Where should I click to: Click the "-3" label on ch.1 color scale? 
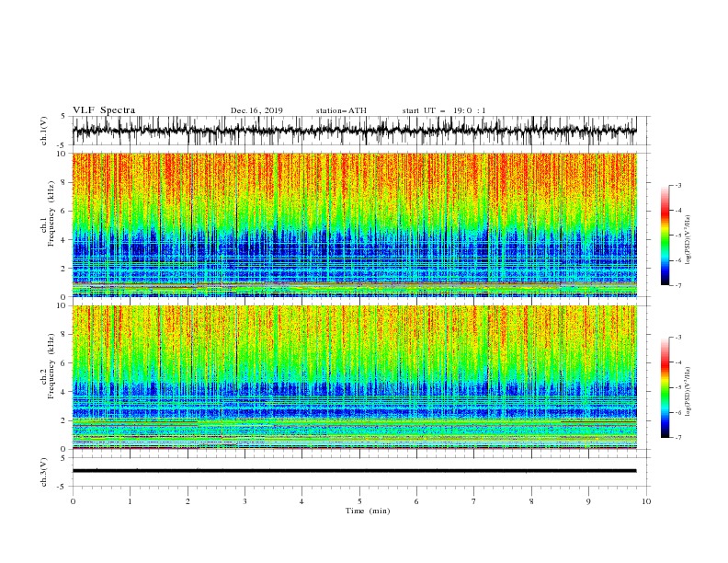(678, 185)
